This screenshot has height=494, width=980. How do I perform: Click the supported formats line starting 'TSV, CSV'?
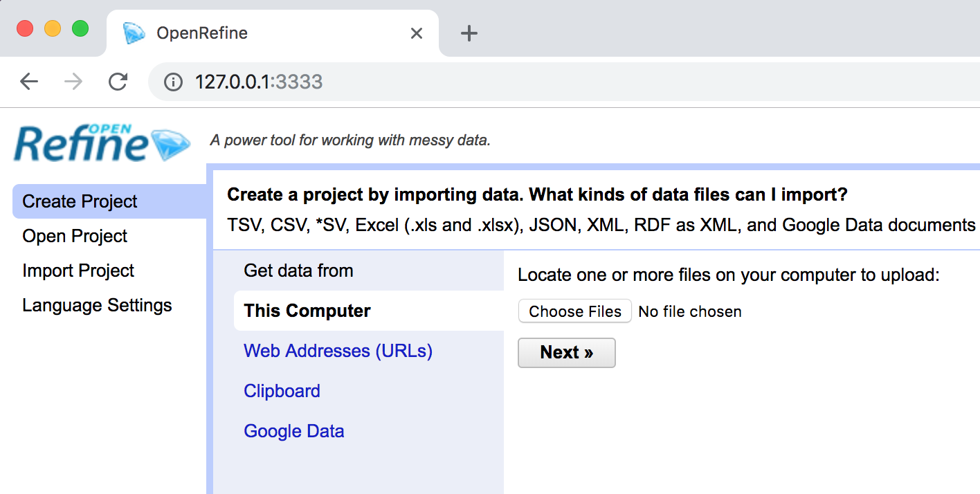(x=601, y=225)
